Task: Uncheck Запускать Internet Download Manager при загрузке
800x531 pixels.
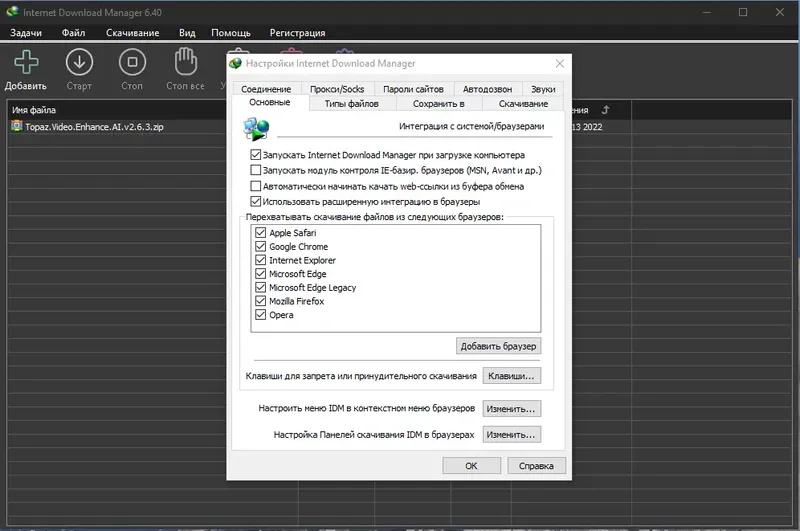Action: tap(256, 155)
